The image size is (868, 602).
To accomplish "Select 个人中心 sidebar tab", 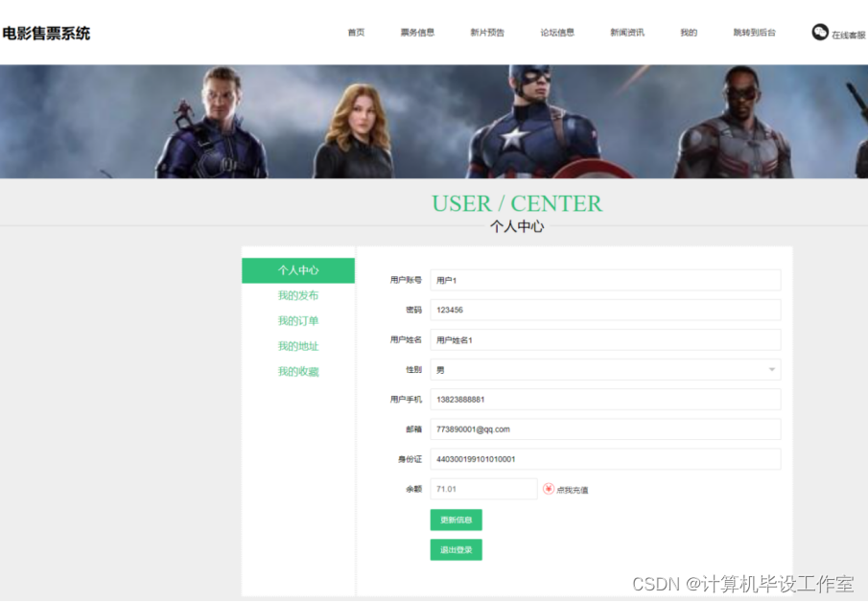I will tap(298, 270).
